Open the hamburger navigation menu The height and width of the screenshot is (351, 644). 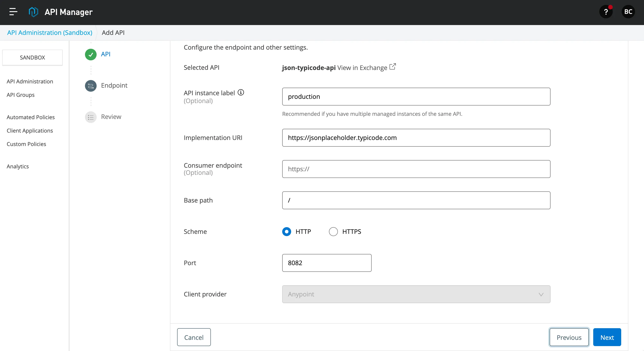click(13, 12)
